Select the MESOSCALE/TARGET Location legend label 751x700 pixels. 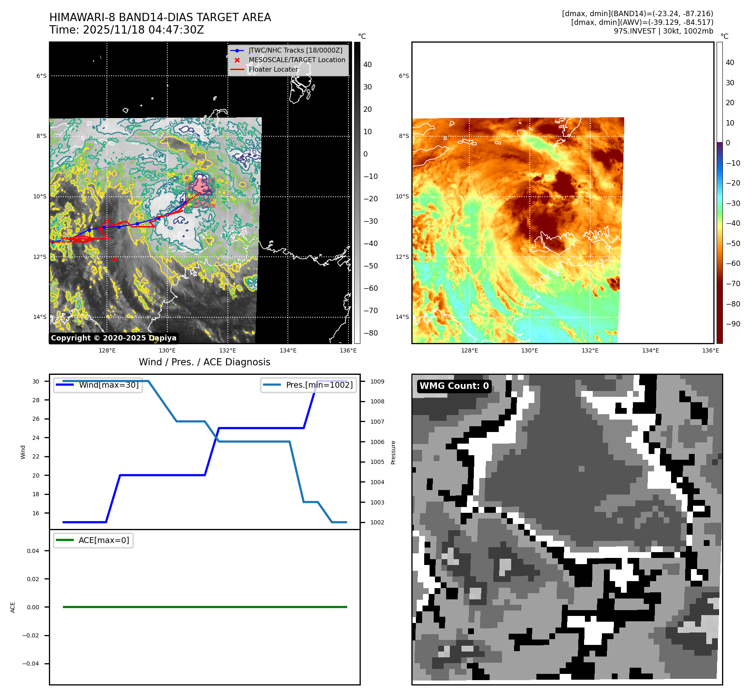[297, 60]
